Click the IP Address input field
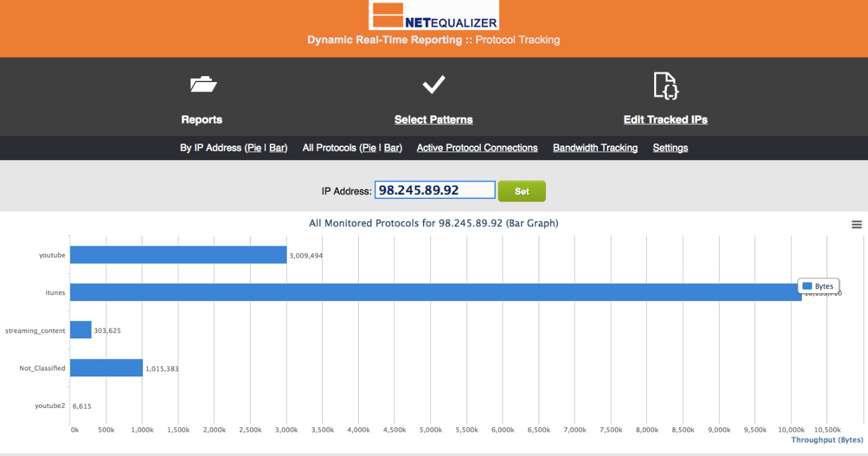This screenshot has height=456, width=868. (434, 190)
